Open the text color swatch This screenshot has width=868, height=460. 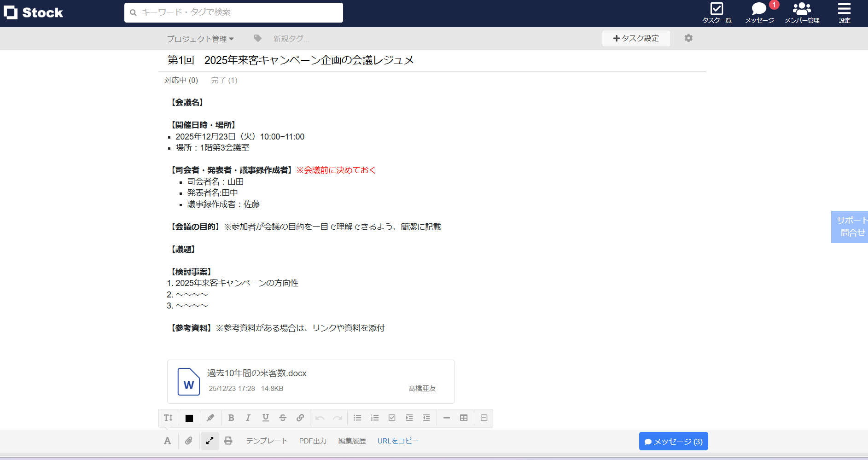pos(189,418)
